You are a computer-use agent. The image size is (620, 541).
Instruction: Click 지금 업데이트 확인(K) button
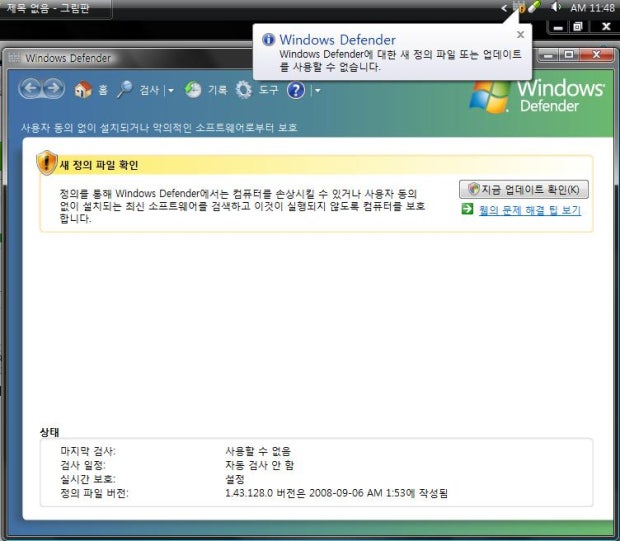524,189
